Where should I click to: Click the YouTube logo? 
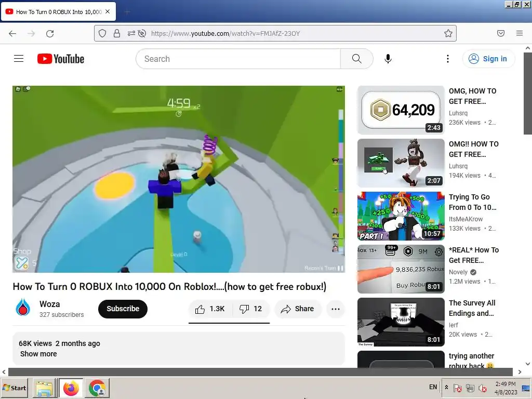pos(61,59)
